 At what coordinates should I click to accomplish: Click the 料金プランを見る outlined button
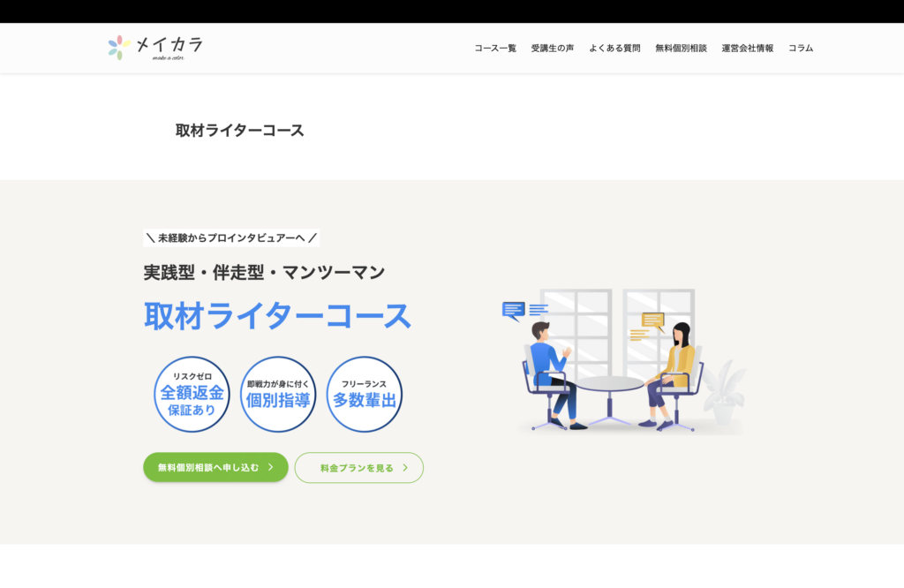point(358,468)
